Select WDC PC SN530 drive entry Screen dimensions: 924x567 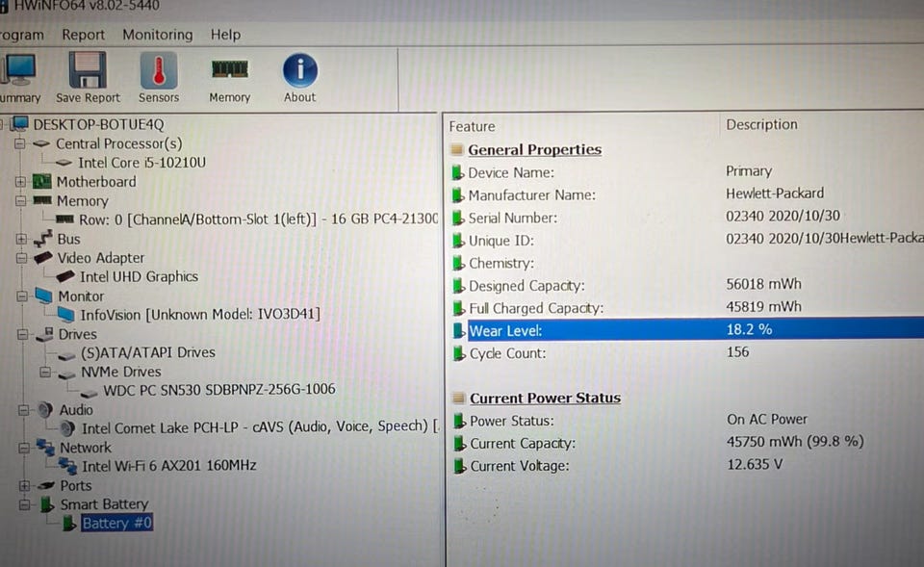point(219,390)
